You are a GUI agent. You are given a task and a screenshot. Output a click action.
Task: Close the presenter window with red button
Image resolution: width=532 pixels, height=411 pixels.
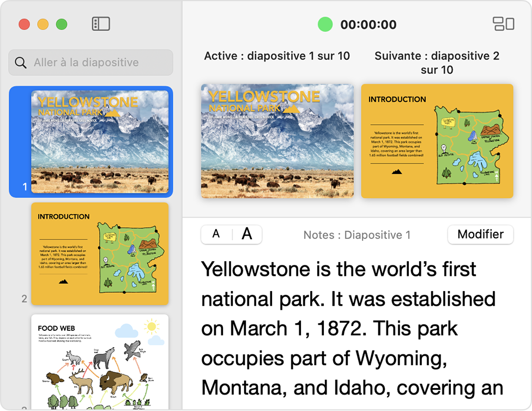[x=24, y=25]
